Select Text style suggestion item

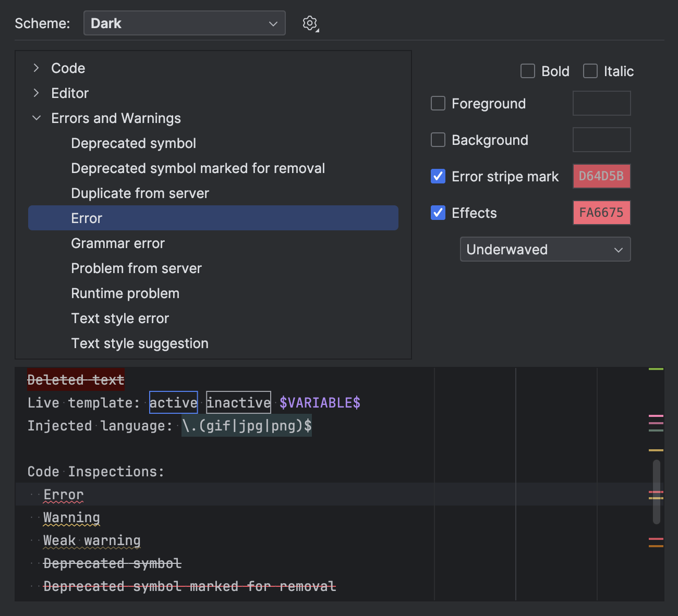tap(140, 343)
